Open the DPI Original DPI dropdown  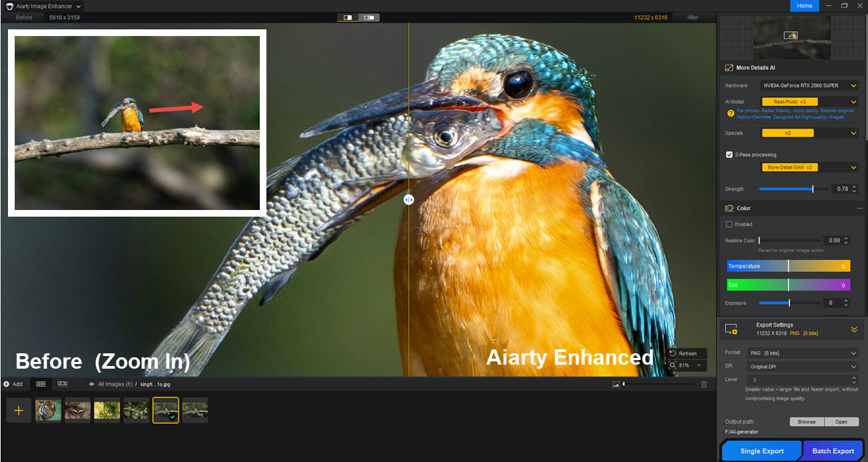pos(803,367)
